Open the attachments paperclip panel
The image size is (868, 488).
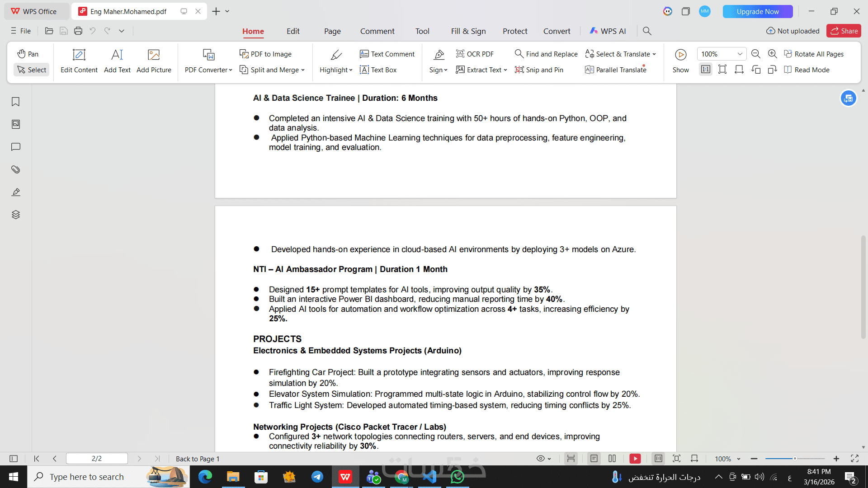click(15, 169)
